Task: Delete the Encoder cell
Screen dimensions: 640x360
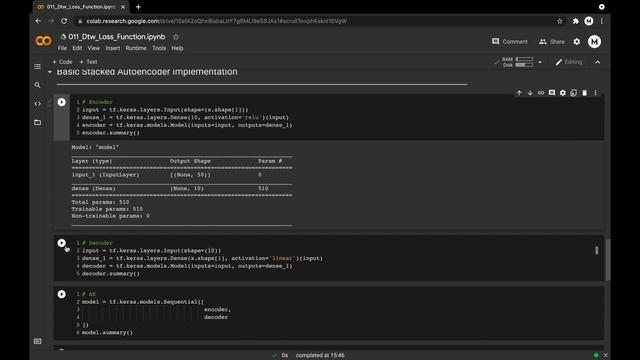Action: point(584,93)
